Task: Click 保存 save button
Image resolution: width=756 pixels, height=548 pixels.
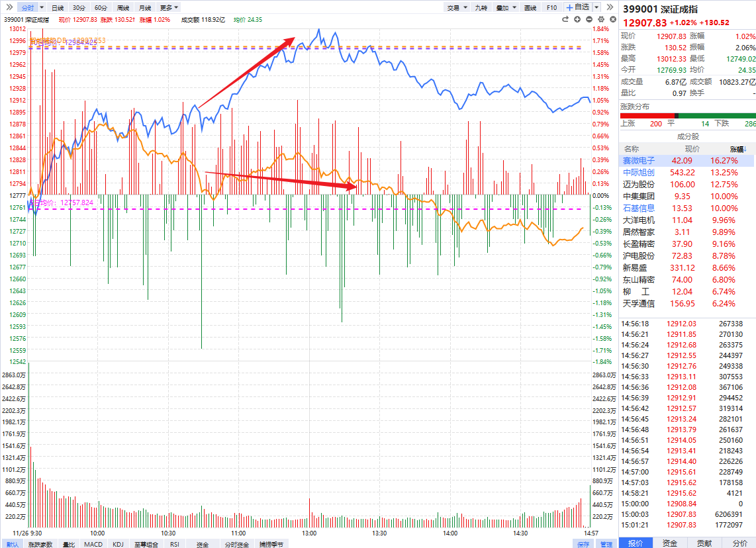Action: pos(583,544)
